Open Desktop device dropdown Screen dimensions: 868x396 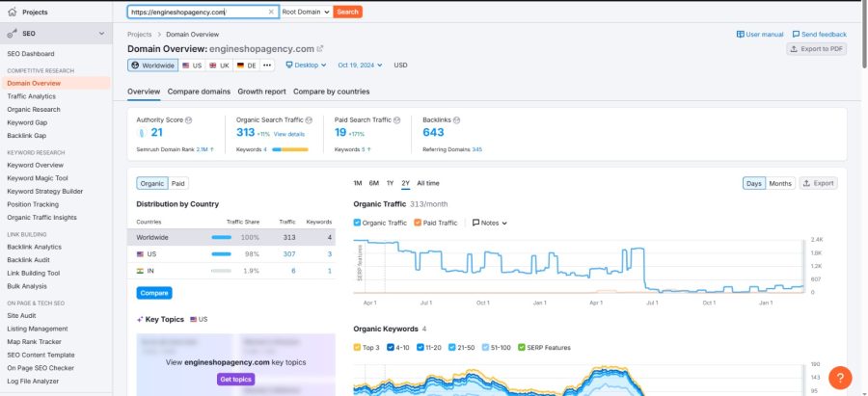click(306, 66)
